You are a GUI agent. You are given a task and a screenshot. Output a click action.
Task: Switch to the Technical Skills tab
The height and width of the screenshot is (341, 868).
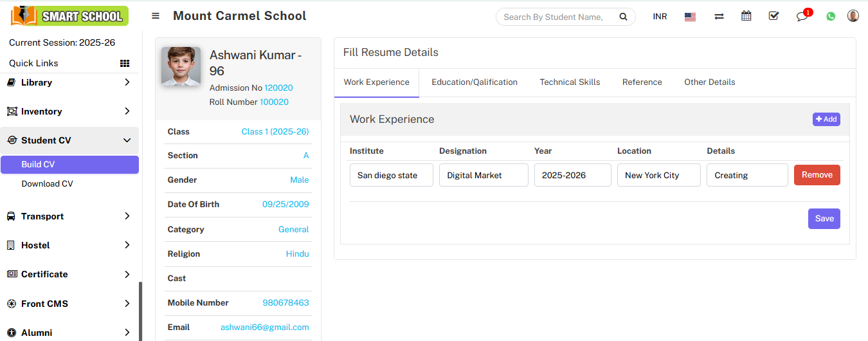point(570,82)
